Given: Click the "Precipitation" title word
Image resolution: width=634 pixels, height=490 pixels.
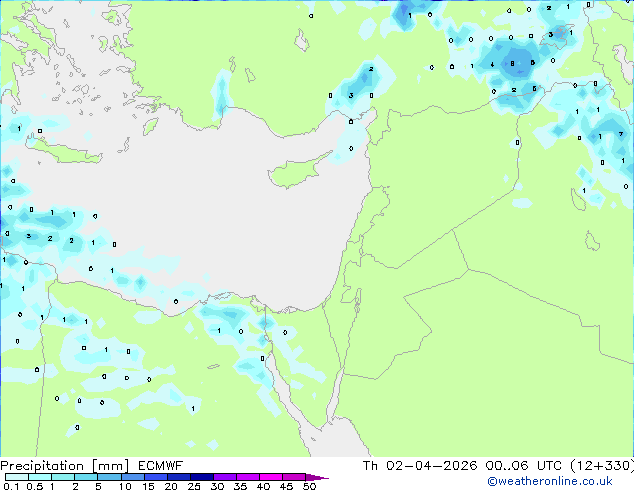Looking at the screenshot, I should pos(42,466).
